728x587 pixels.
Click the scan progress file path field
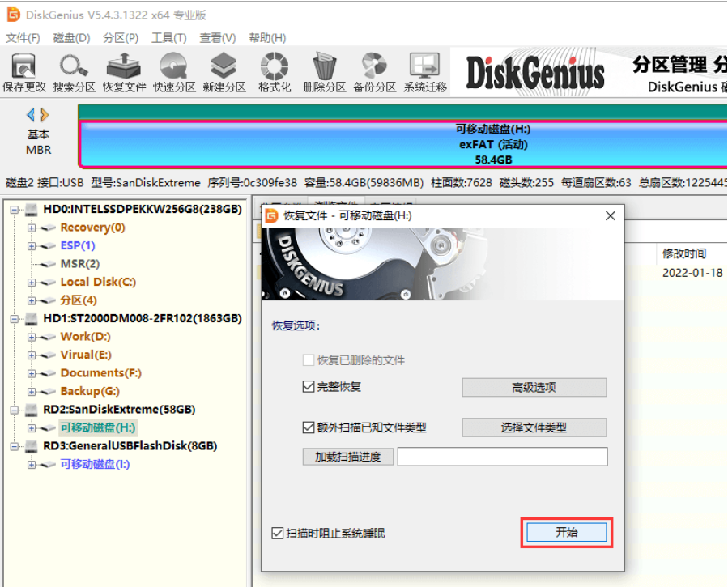[x=502, y=457]
